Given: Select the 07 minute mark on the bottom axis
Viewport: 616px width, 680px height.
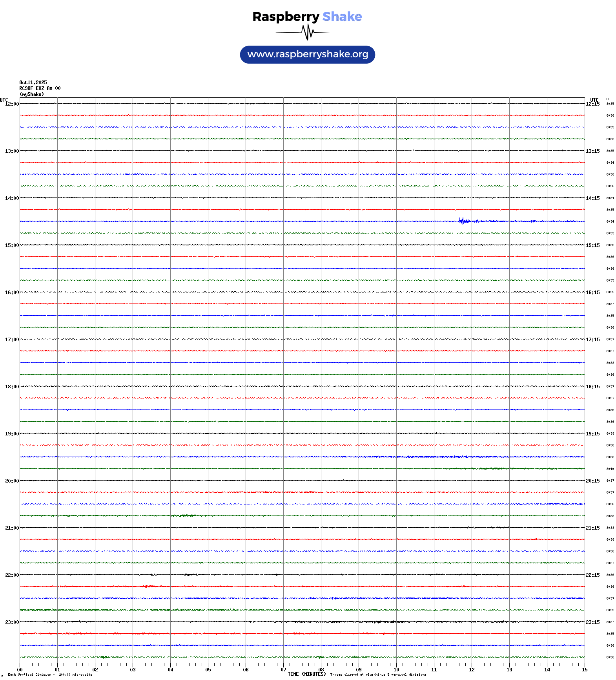Looking at the screenshot, I should point(283,670).
